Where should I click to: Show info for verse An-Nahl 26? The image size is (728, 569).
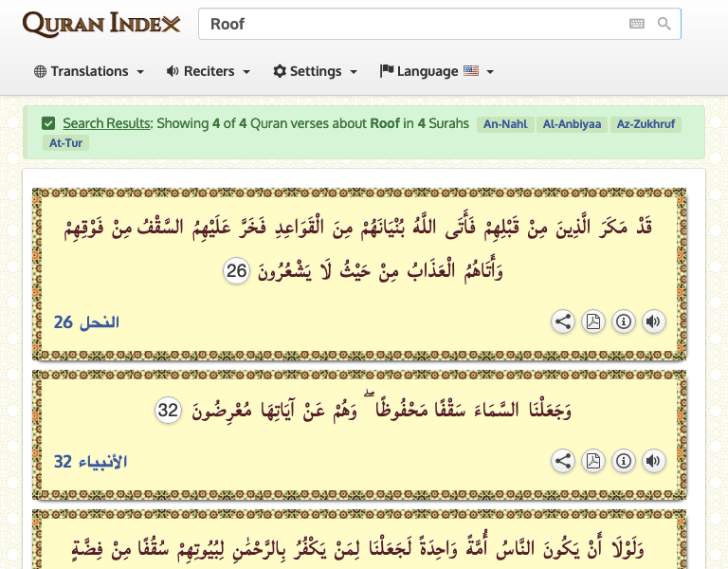tap(624, 321)
